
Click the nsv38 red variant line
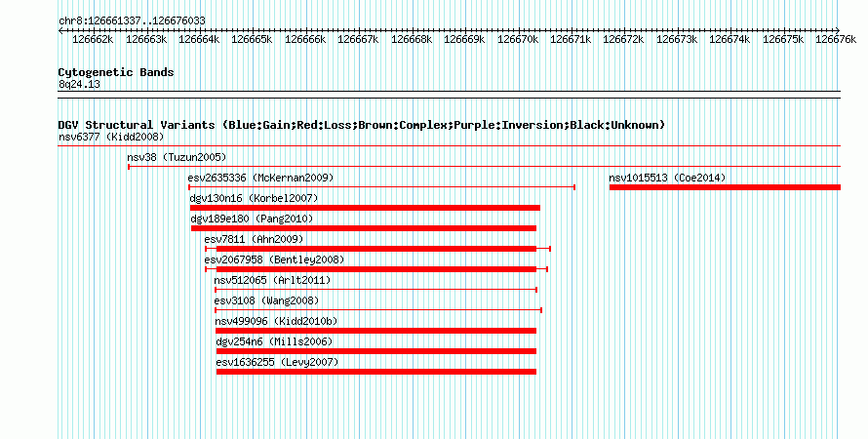coord(485,167)
